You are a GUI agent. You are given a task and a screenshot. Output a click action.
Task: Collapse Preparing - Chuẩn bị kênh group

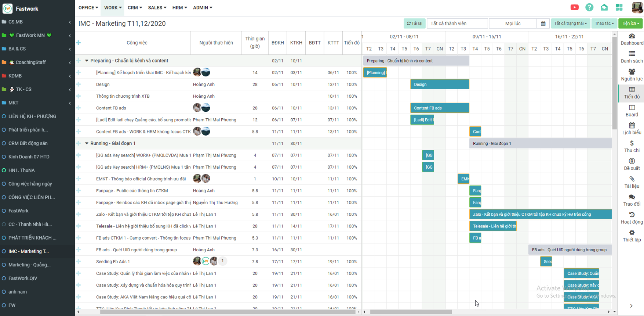pyautogui.click(x=87, y=61)
